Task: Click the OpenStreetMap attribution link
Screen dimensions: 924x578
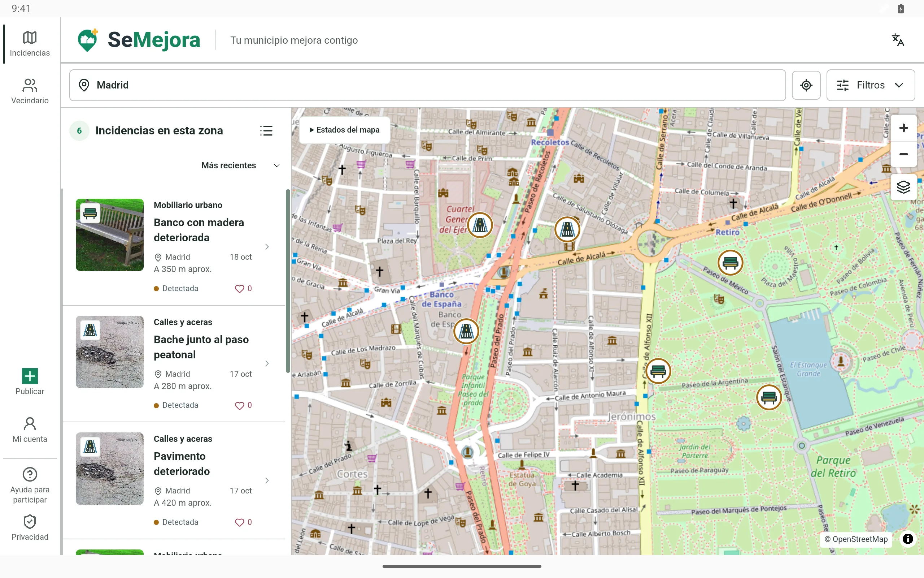Action: click(x=856, y=539)
